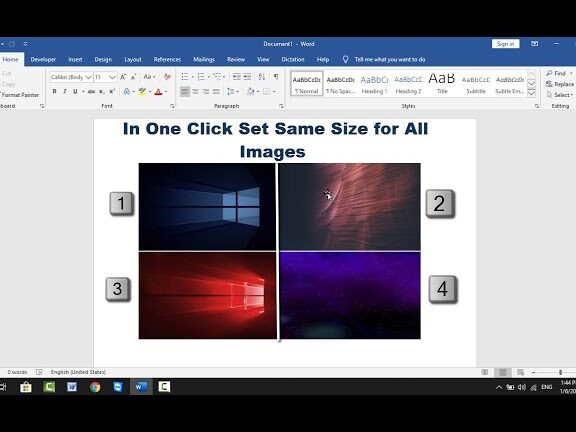The width and height of the screenshot is (576, 432).
Task: Switch to the Insert tab
Action: pyautogui.click(x=75, y=60)
